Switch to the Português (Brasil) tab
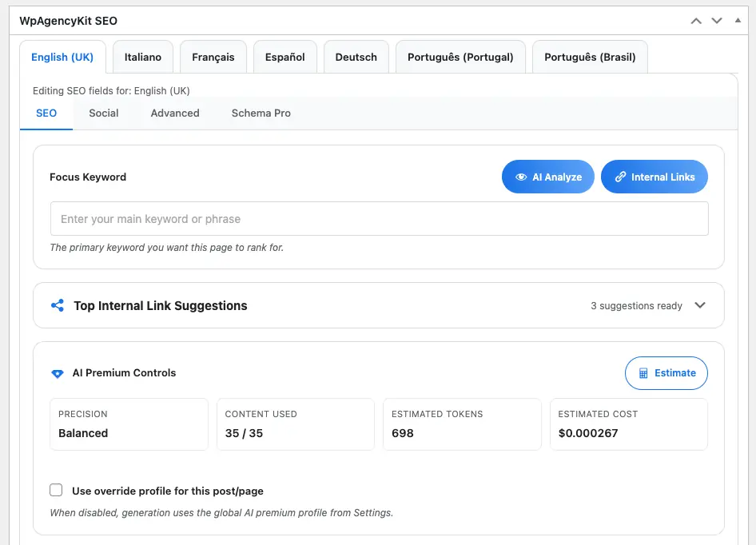The width and height of the screenshot is (756, 545). (590, 57)
